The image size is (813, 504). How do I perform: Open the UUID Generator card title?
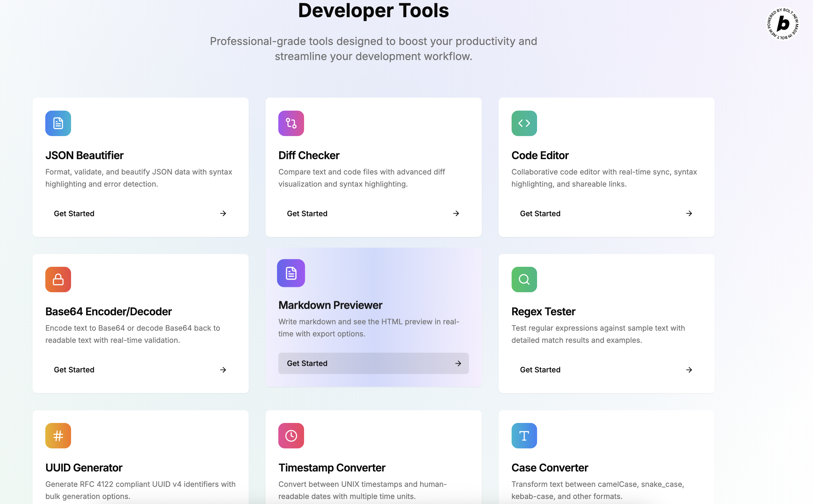[x=84, y=468]
